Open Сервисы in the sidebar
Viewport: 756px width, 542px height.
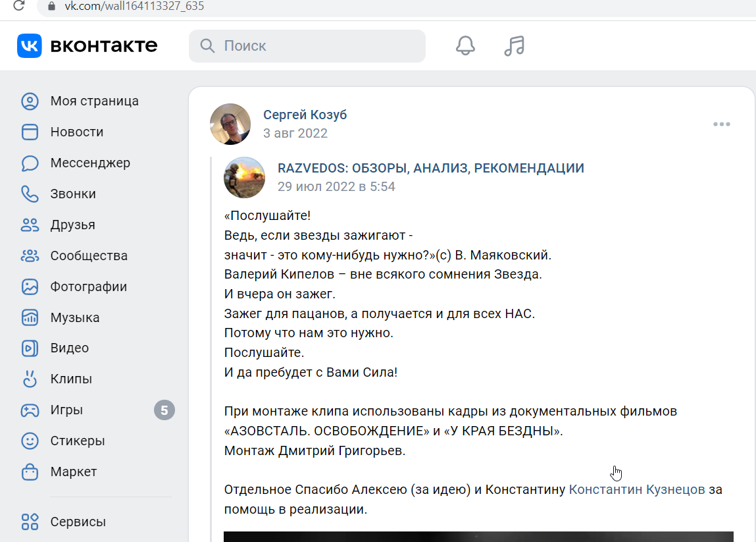pos(78,522)
